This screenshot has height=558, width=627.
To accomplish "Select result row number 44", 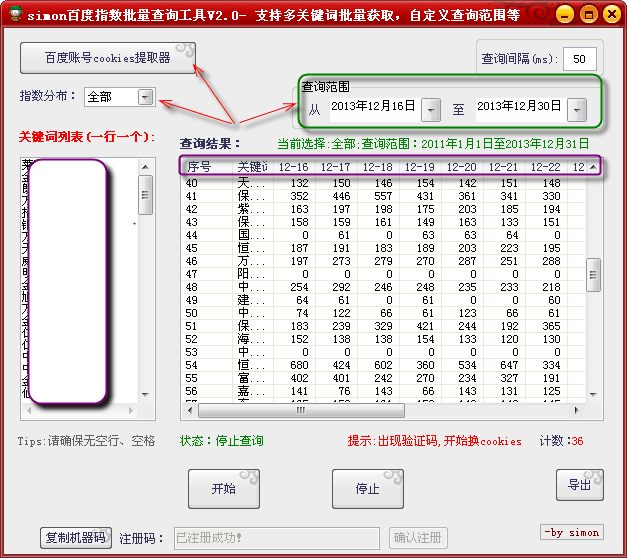I will [383, 235].
